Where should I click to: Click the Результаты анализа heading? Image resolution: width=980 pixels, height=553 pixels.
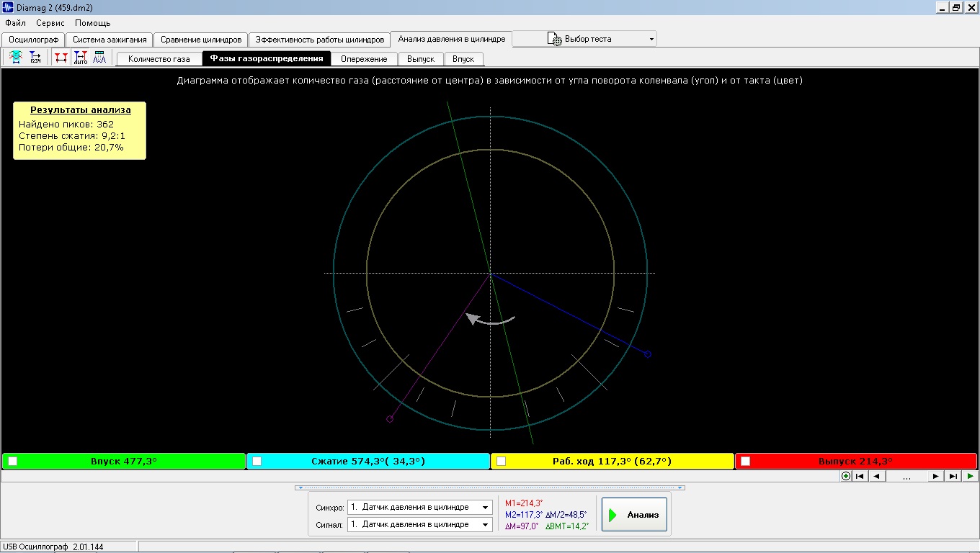click(x=80, y=110)
